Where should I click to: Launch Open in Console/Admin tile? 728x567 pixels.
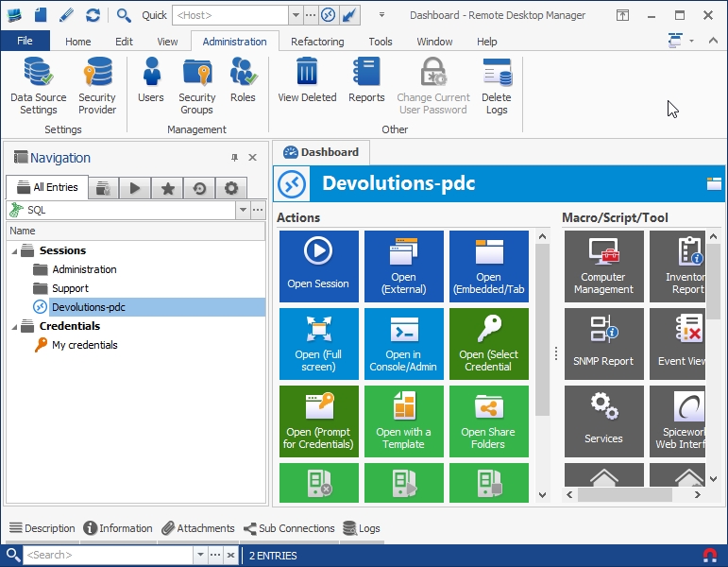403,343
